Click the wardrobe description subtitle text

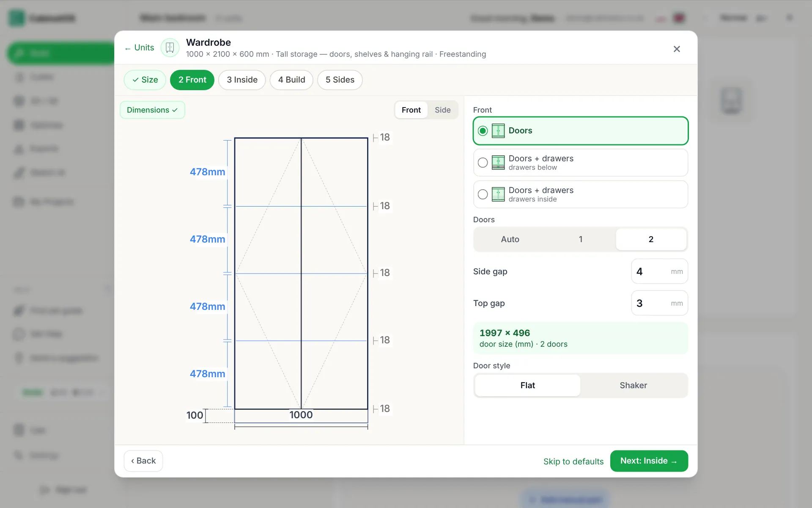(336, 54)
